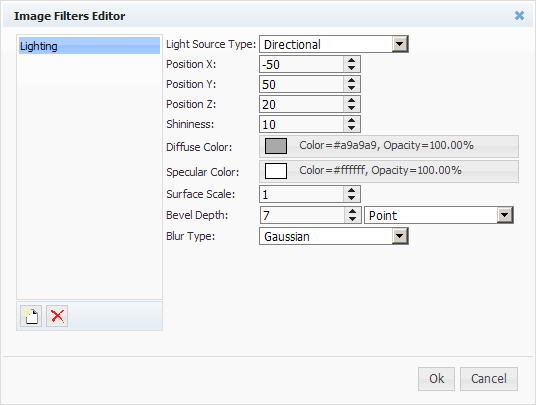Click the Cancel button
The image size is (536, 405).
(489, 379)
